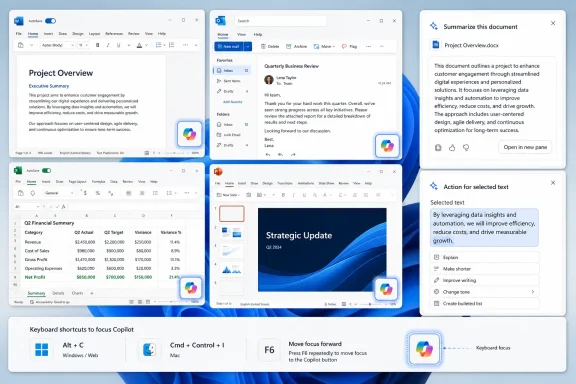The height and width of the screenshot is (384, 576).
Task: Add a new sheet with the plus icon
Action: (x=91, y=293)
